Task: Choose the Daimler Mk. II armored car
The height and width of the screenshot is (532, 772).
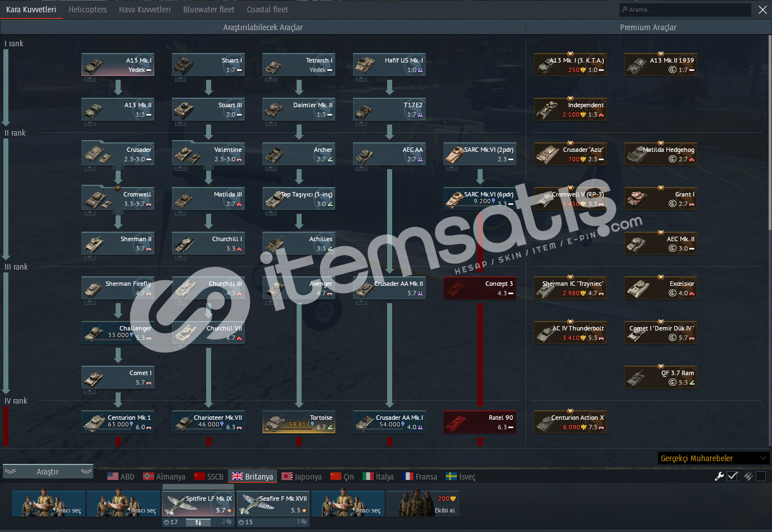Action: point(299,109)
